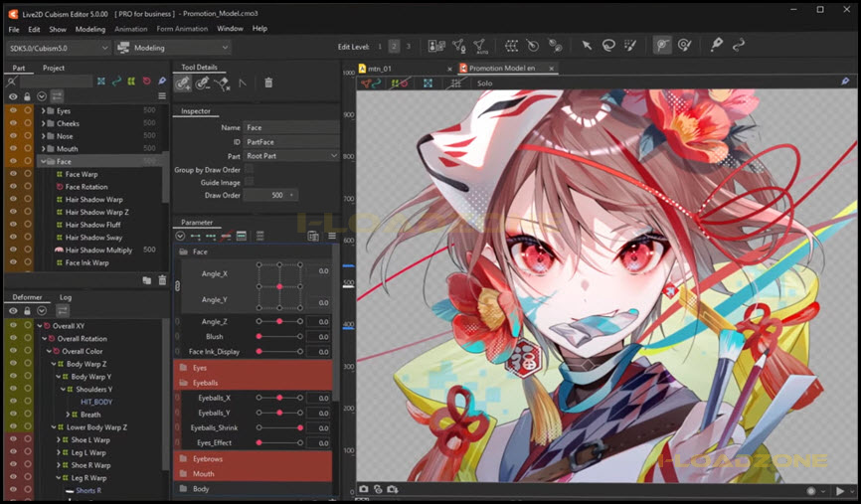Click the duplicate icon below Part list
Viewport: 861px width, 504px height.
tap(146, 280)
